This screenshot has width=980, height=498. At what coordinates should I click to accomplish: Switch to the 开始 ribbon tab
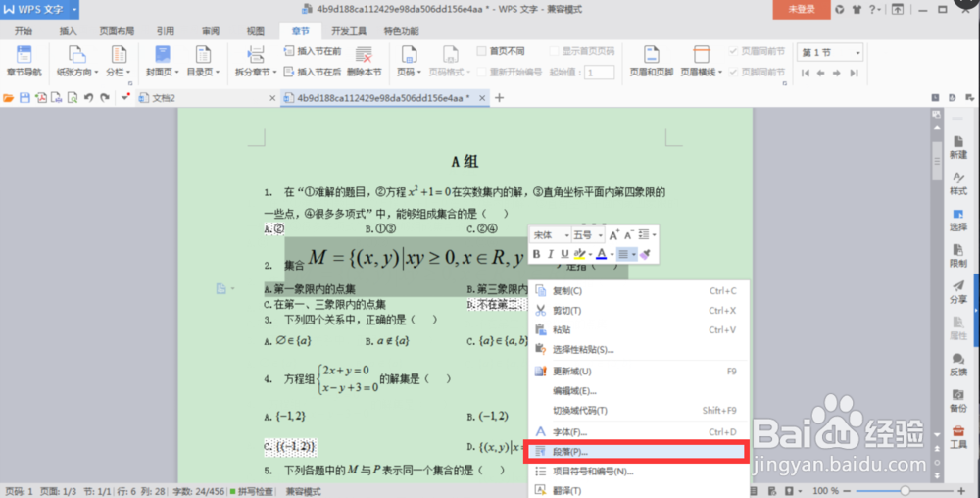pos(24,31)
